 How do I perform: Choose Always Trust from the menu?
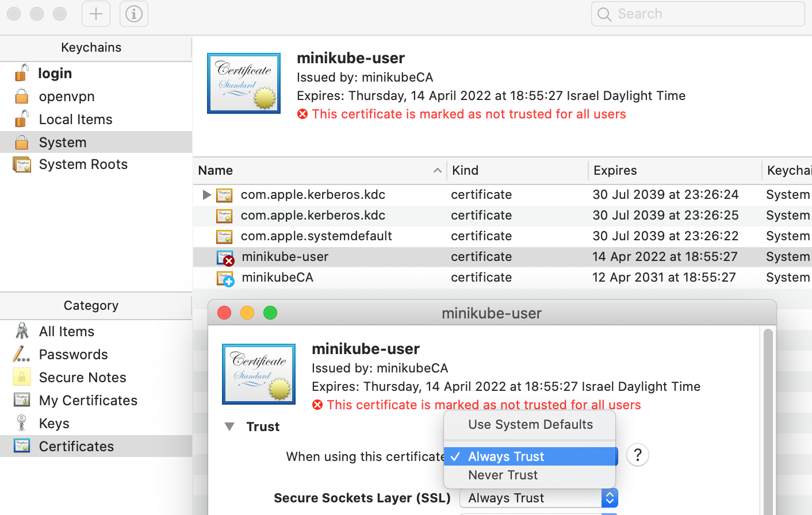click(x=530, y=456)
